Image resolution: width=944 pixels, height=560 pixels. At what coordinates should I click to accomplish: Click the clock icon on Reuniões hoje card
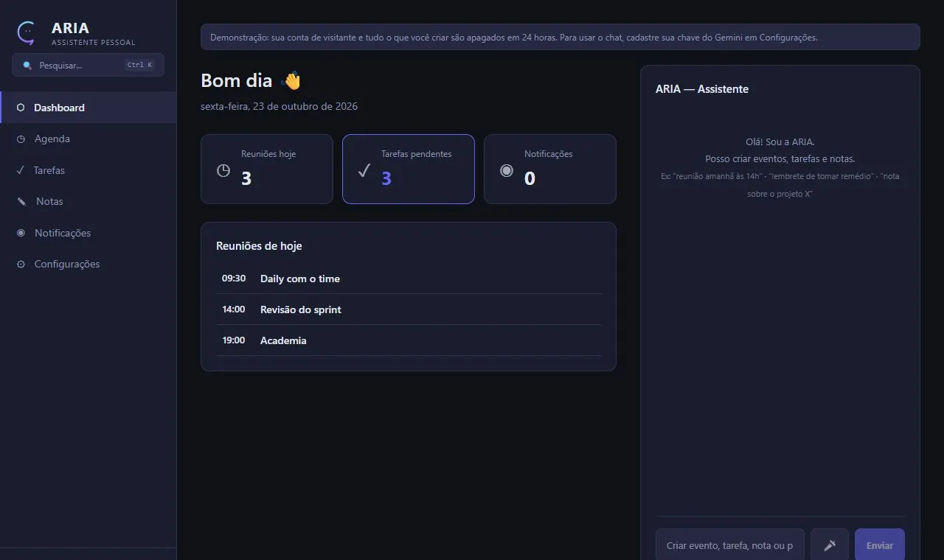(x=223, y=170)
